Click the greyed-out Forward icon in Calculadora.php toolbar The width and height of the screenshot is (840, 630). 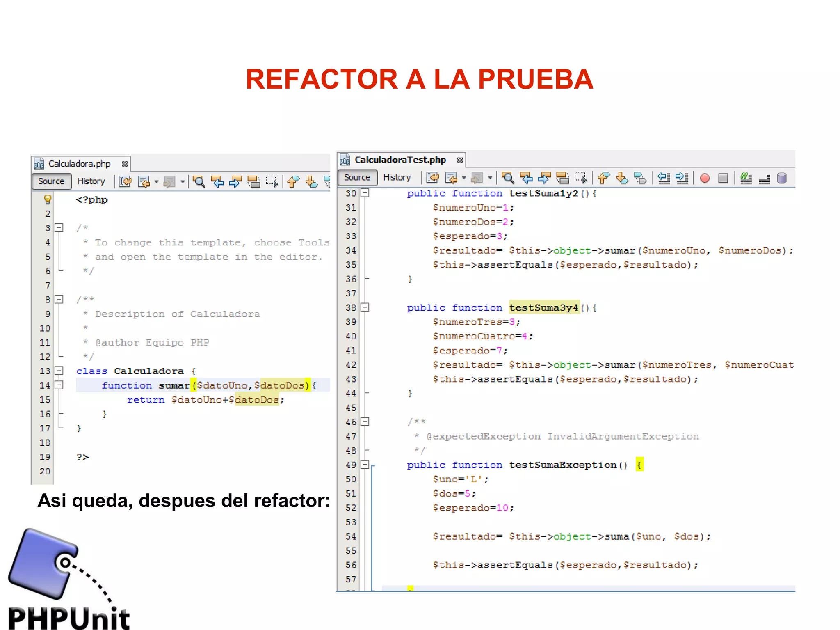coord(169,181)
